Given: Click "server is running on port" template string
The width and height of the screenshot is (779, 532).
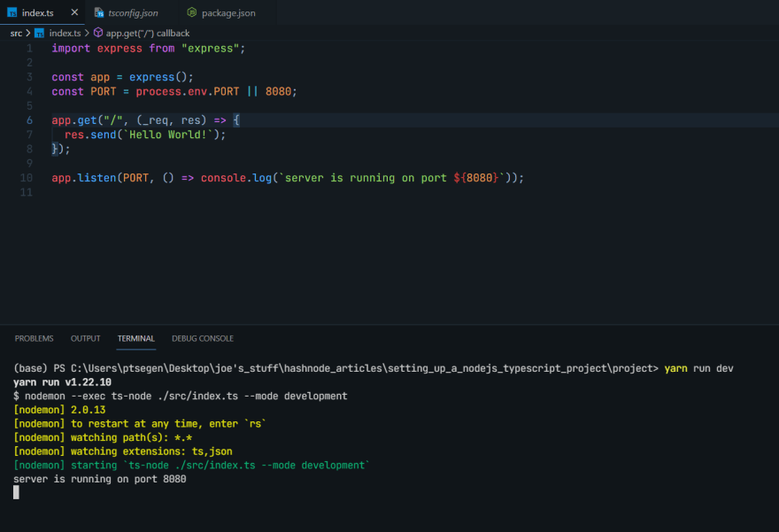Looking at the screenshot, I should [366, 178].
